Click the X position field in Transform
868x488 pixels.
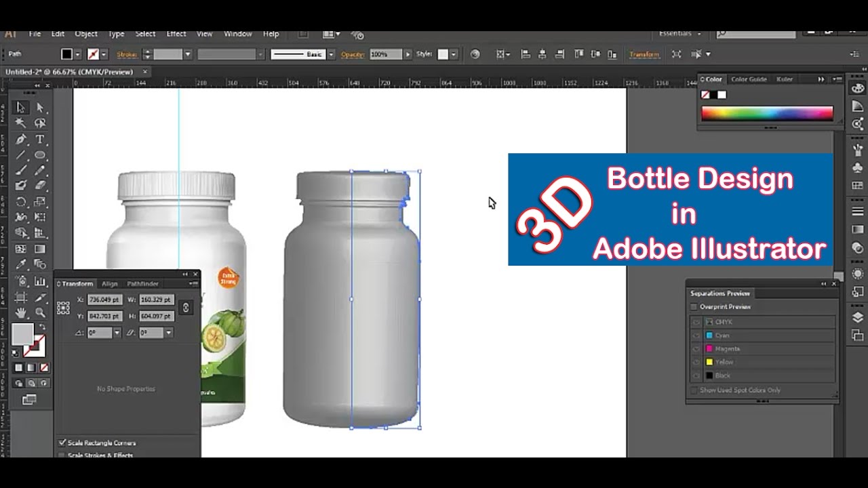(x=104, y=300)
